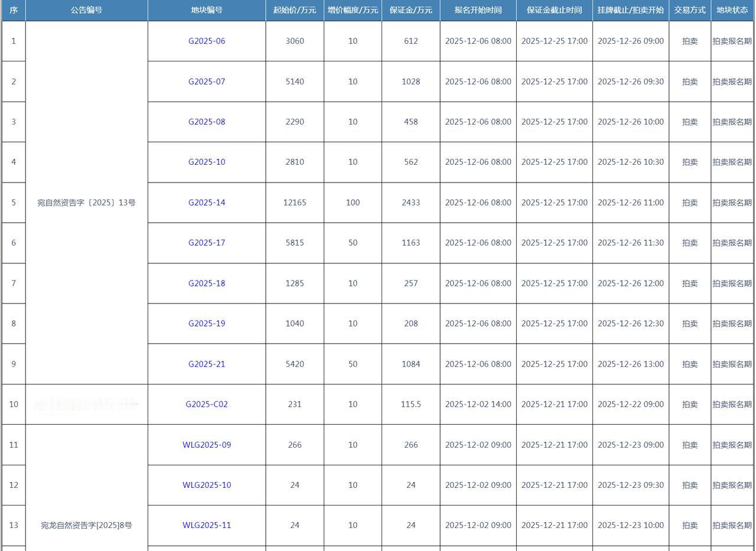Select increment 50 in the G2025-17 row

pyautogui.click(x=353, y=243)
